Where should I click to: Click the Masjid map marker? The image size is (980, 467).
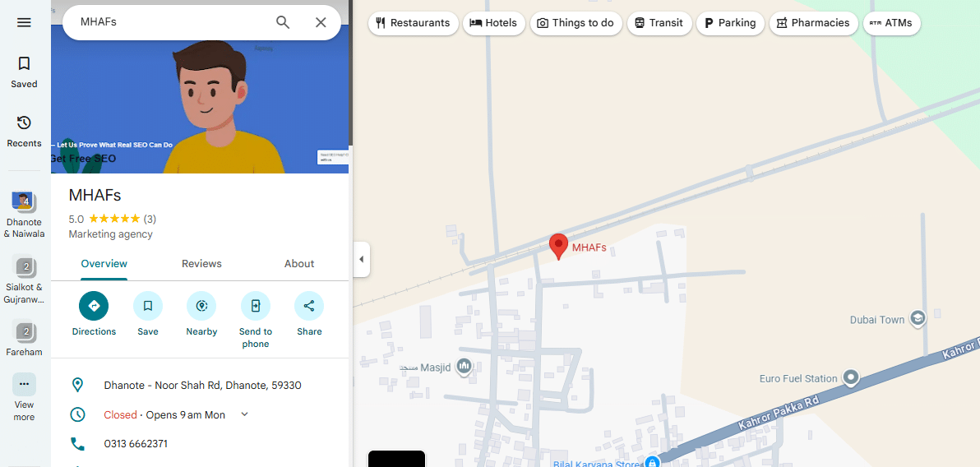(x=464, y=367)
